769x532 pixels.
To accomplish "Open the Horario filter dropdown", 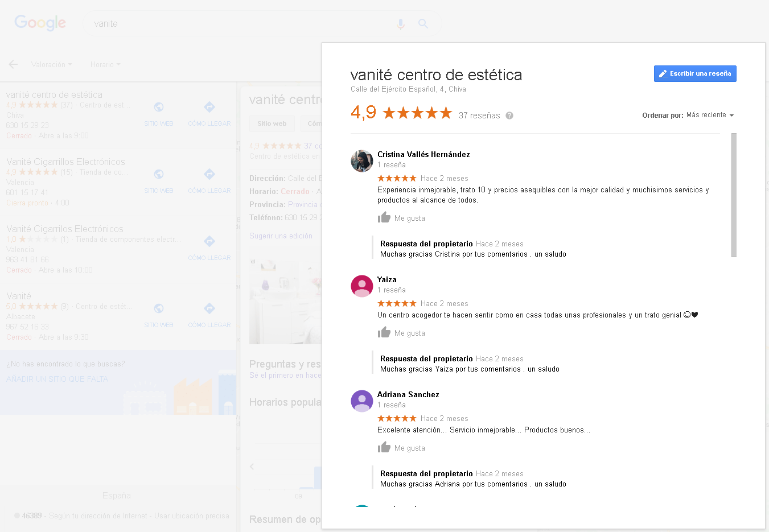I will [105, 64].
